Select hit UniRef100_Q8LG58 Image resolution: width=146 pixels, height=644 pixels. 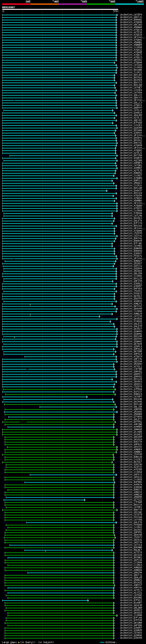click(x=131, y=273)
